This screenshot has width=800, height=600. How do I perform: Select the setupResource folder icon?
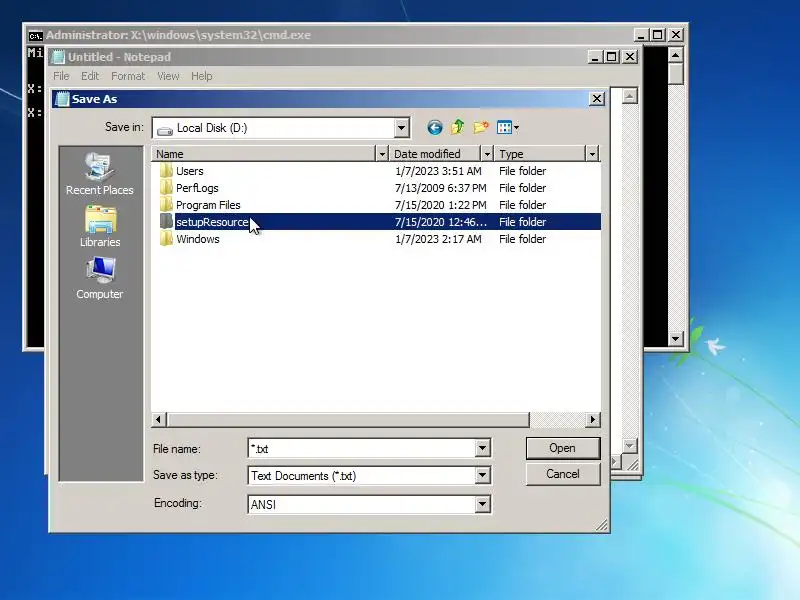pos(166,221)
